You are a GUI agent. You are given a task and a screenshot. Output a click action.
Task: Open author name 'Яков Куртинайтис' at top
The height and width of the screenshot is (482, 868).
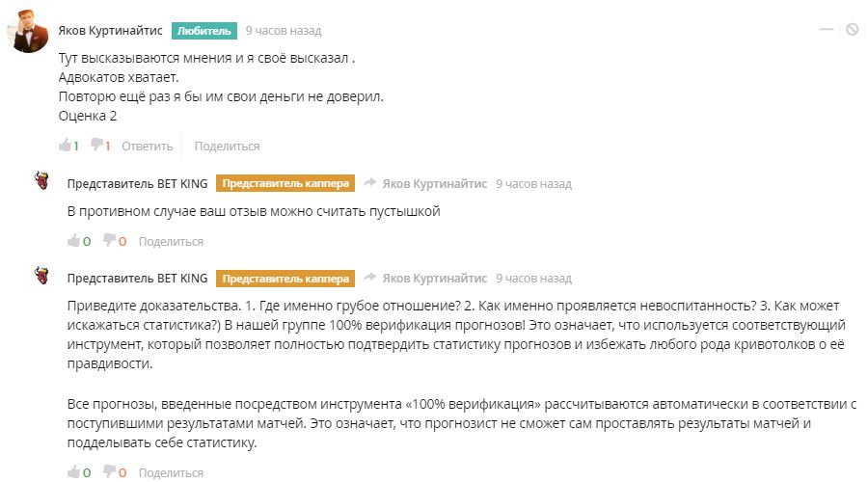110,31
